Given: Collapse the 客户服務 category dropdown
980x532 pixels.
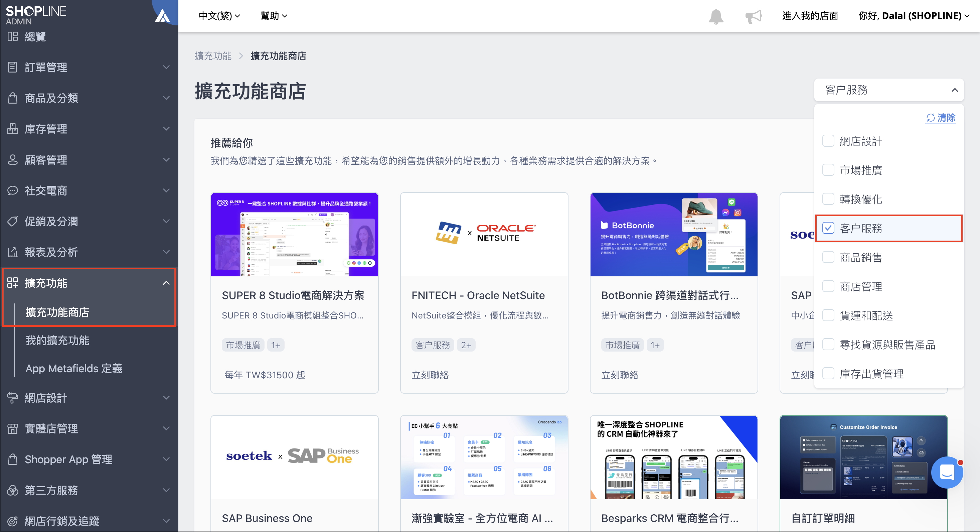Looking at the screenshot, I should click(889, 90).
